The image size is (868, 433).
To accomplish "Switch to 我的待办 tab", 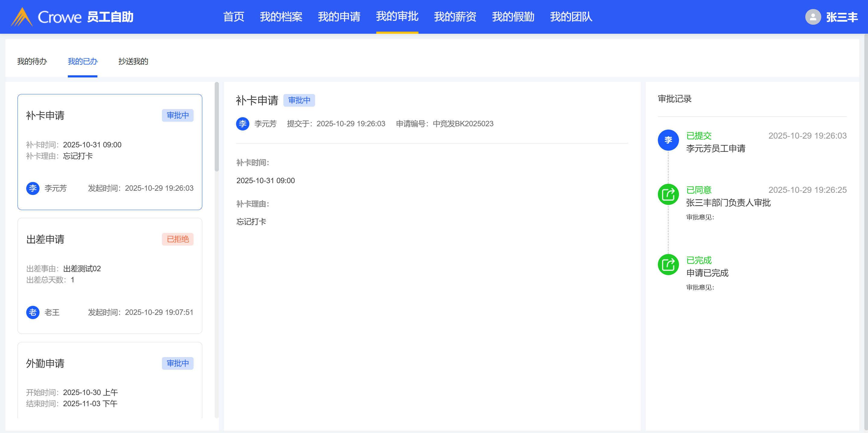I will click(x=32, y=61).
